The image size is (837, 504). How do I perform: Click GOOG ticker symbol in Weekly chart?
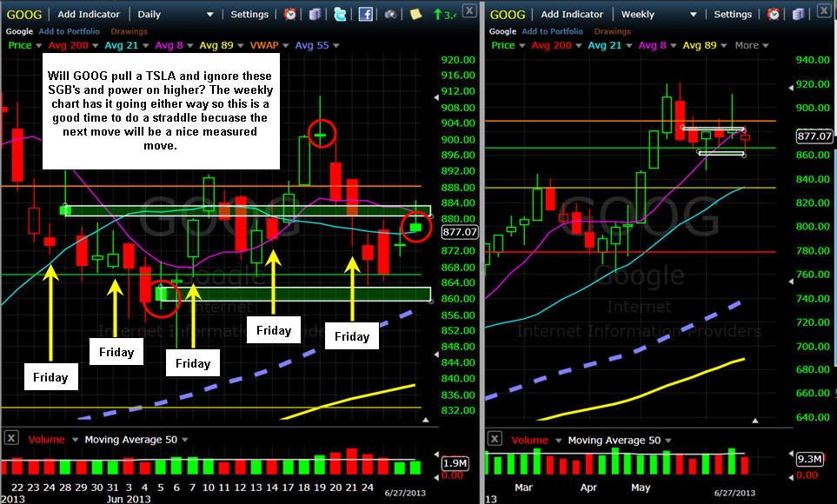(507, 15)
